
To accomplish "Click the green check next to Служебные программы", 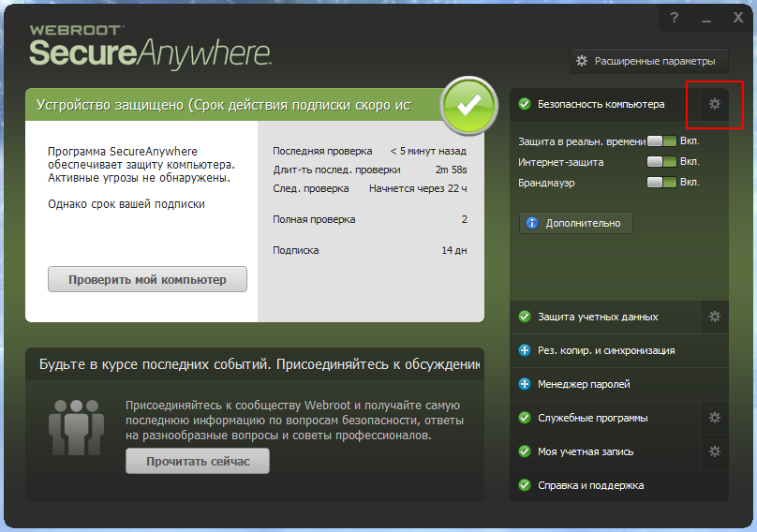I will click(525, 418).
